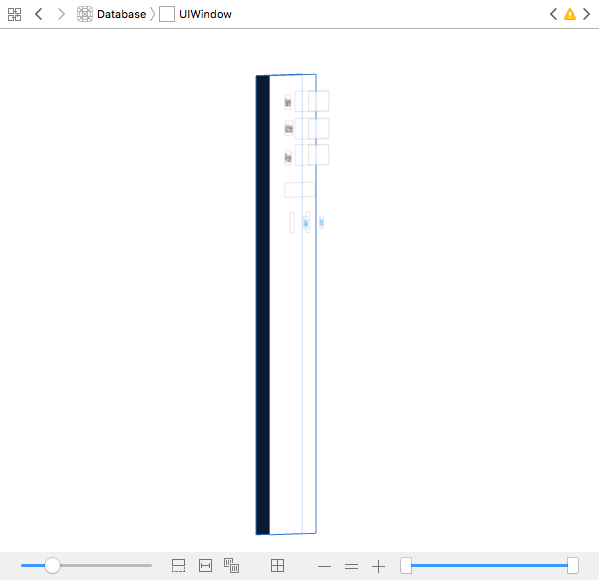Go back in navigation history

pos(39,15)
